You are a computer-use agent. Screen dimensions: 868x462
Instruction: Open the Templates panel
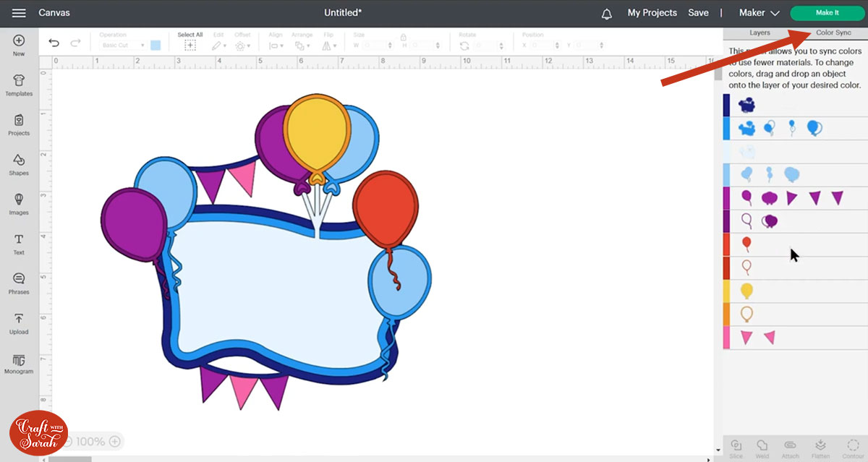[x=19, y=85]
